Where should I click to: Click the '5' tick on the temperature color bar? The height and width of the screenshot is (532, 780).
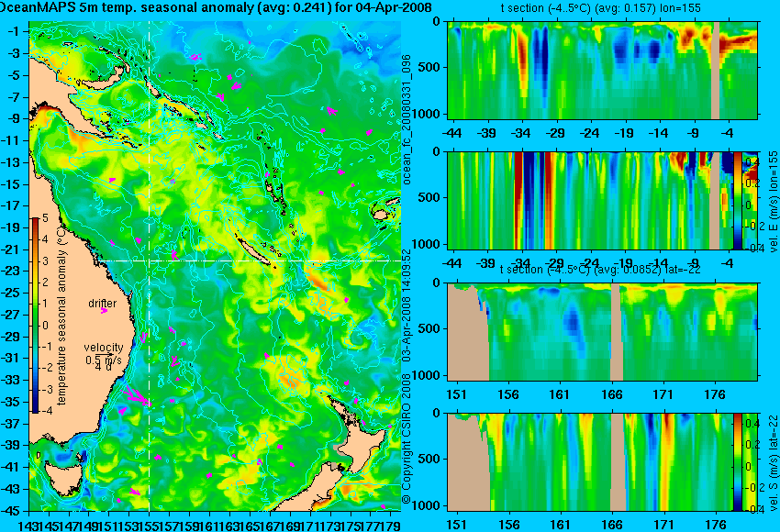coord(45,217)
